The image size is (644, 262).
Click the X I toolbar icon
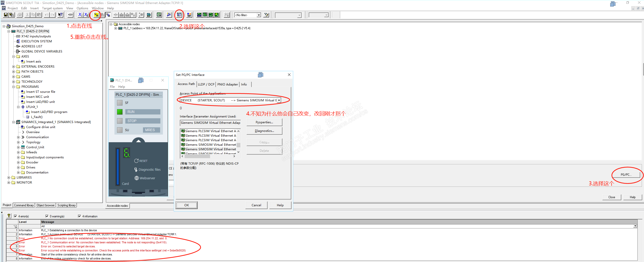(80, 15)
